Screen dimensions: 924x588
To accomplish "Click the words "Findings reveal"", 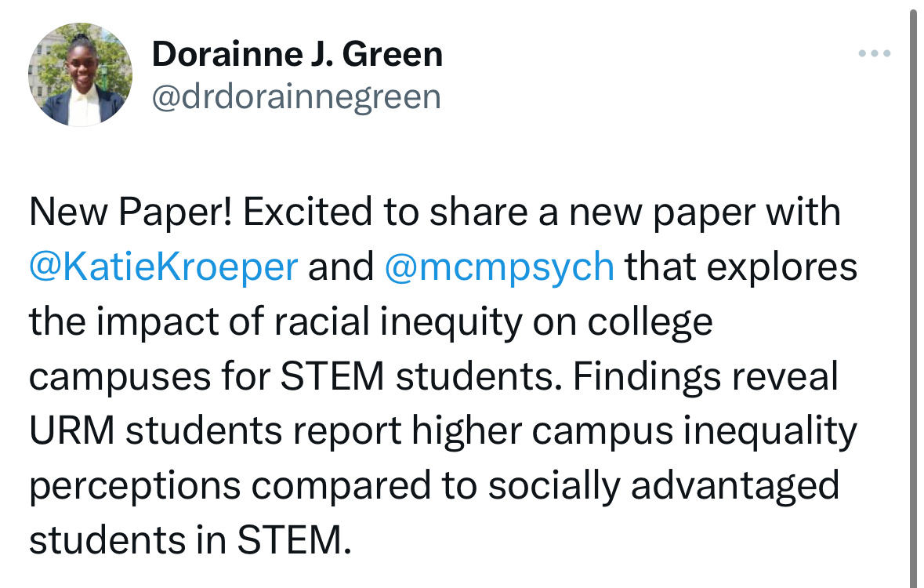I will (x=705, y=377).
